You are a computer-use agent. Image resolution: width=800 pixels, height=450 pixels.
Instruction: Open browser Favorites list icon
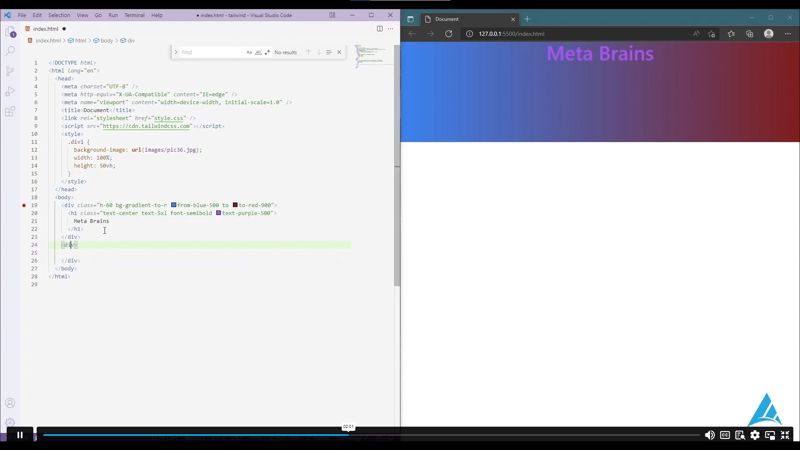[731, 34]
